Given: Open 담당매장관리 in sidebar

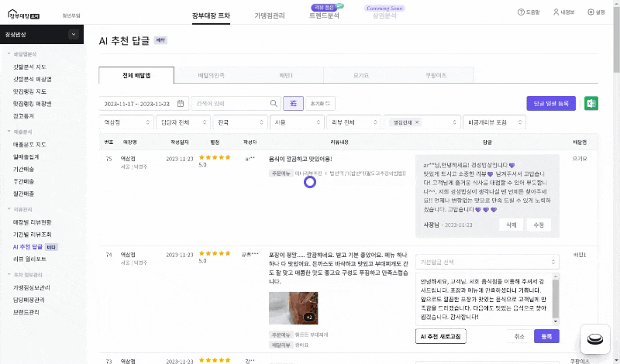Looking at the screenshot, I should click(29, 300).
